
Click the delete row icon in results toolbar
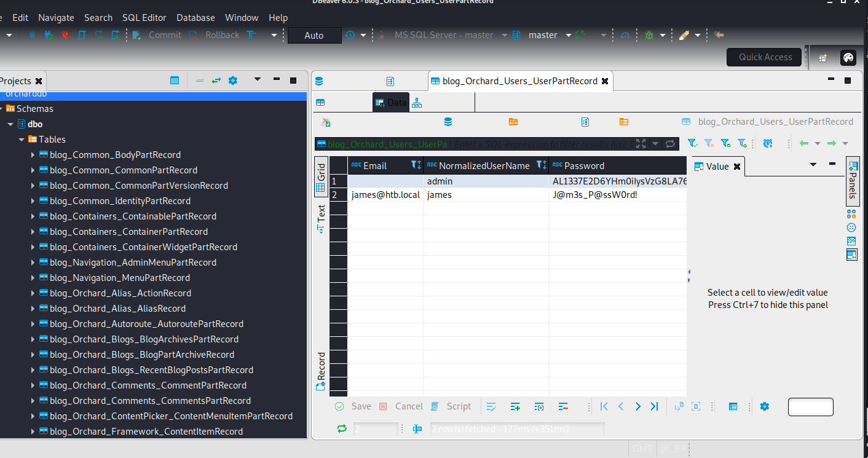[x=563, y=406]
